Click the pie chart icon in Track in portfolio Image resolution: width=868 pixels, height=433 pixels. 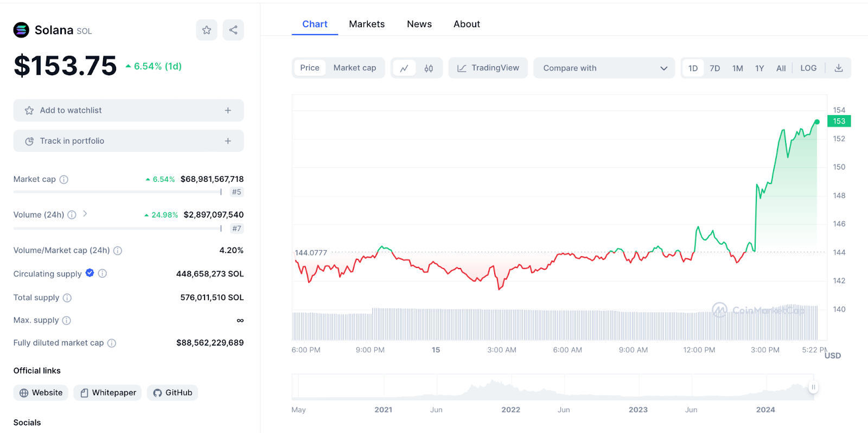(29, 141)
